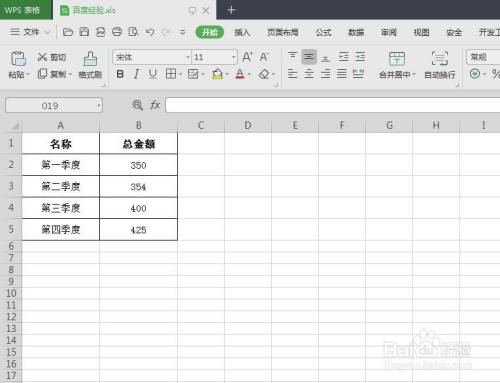Align text left
This screenshot has height=383, width=500.
pos(293,74)
